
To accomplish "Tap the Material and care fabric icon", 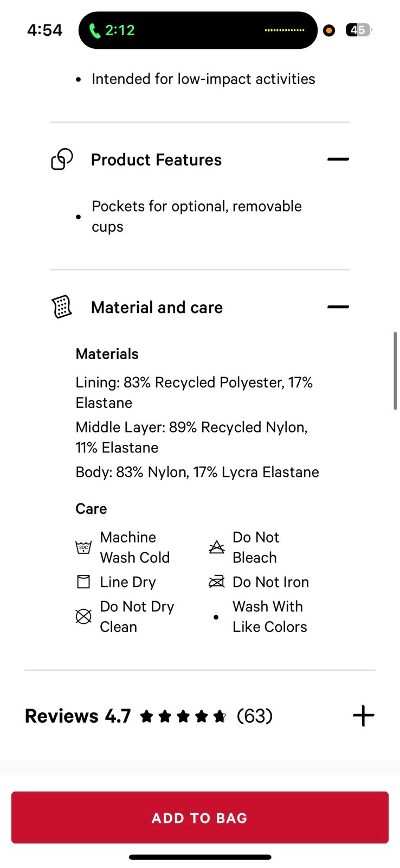I will pos(62,307).
